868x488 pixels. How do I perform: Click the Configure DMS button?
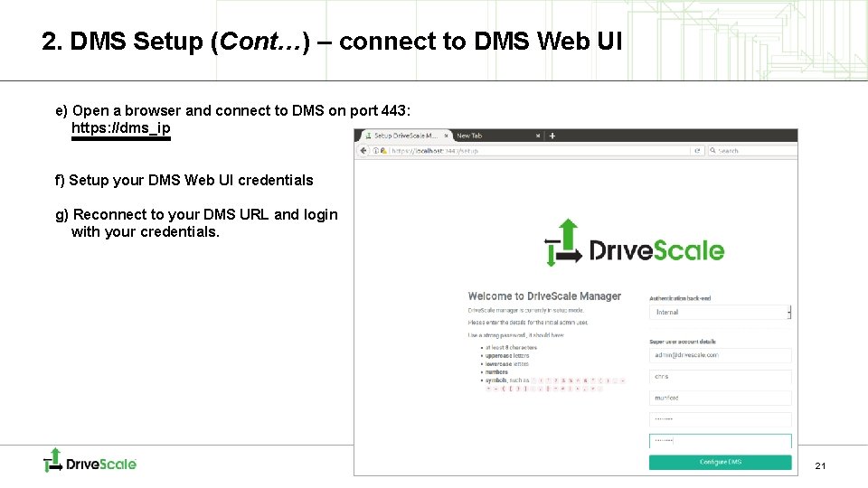[x=721, y=462]
